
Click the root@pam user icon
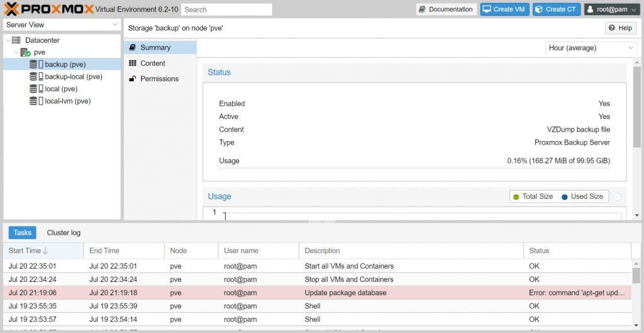pos(590,9)
